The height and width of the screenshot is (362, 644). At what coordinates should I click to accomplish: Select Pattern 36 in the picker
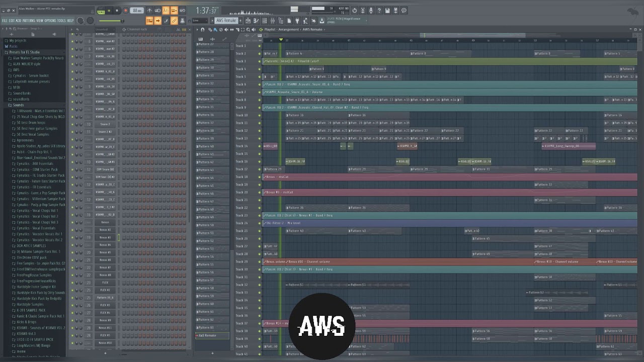click(x=212, y=115)
